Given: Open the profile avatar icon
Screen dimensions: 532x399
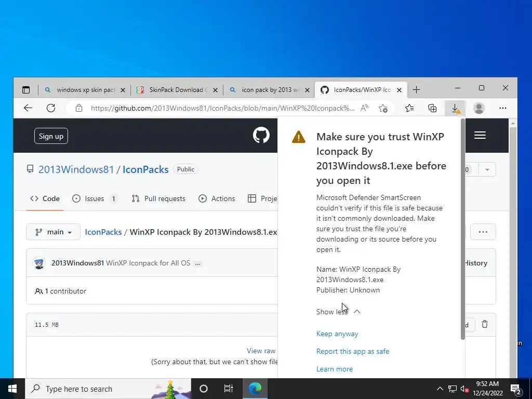Looking at the screenshot, I should (478, 108).
